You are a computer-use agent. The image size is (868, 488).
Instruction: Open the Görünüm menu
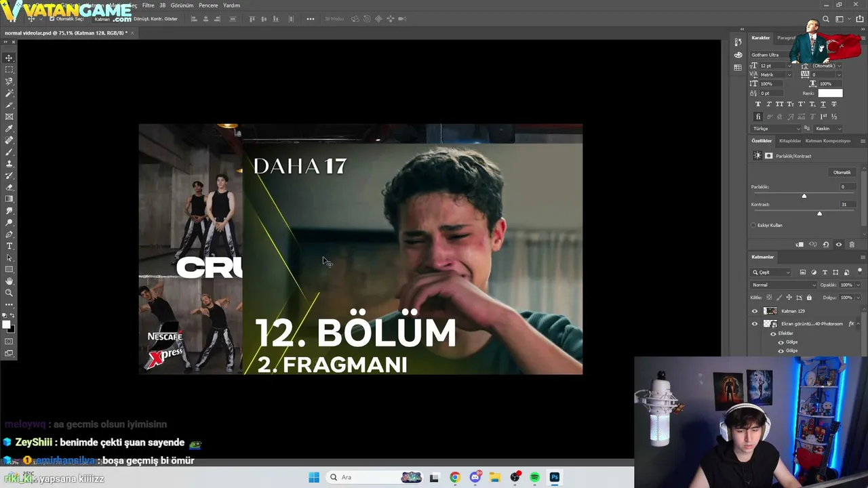coord(182,5)
